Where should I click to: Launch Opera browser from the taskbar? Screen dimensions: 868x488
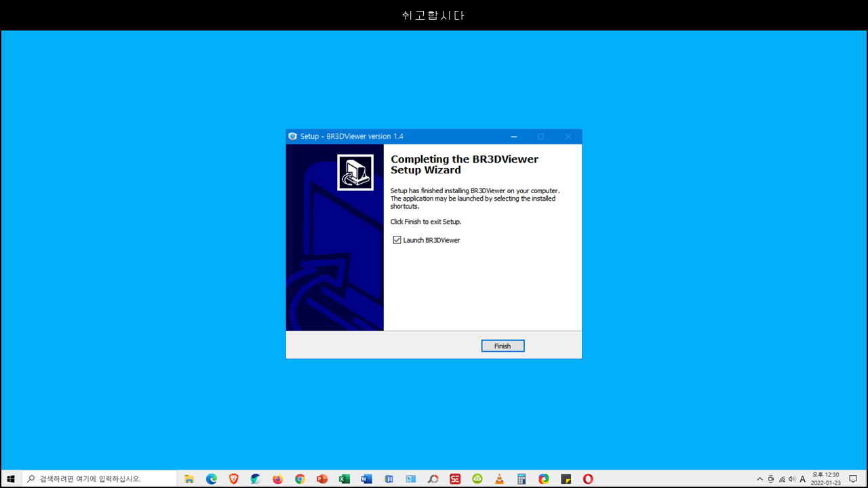[588, 479]
